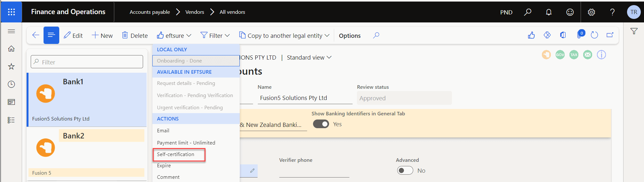Screen dimensions: 644x182
Task: Click the New button
Action: click(x=102, y=35)
